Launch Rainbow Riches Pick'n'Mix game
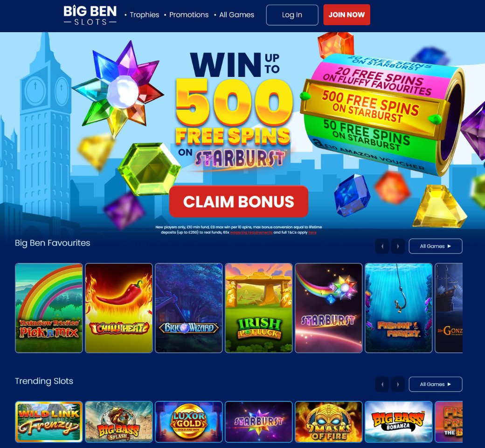The height and width of the screenshot is (448, 485). [x=49, y=308]
